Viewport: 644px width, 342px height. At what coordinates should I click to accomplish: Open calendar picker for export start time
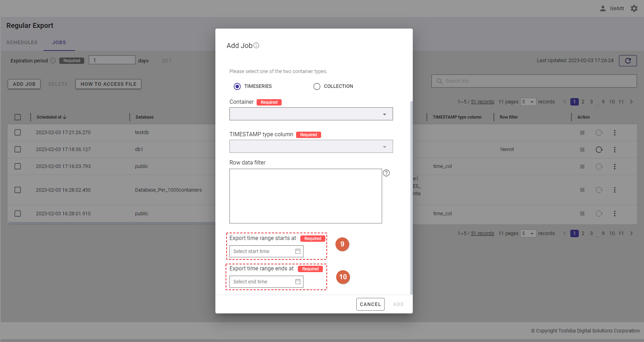[298, 251]
